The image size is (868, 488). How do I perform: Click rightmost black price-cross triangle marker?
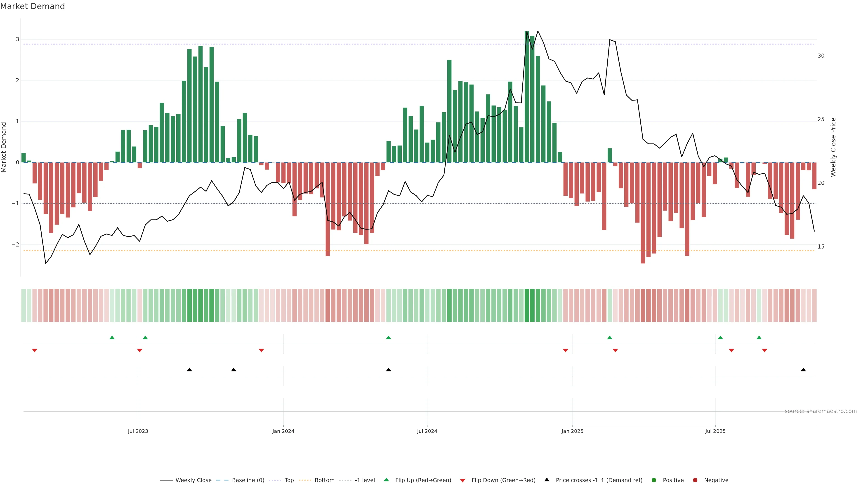point(803,370)
